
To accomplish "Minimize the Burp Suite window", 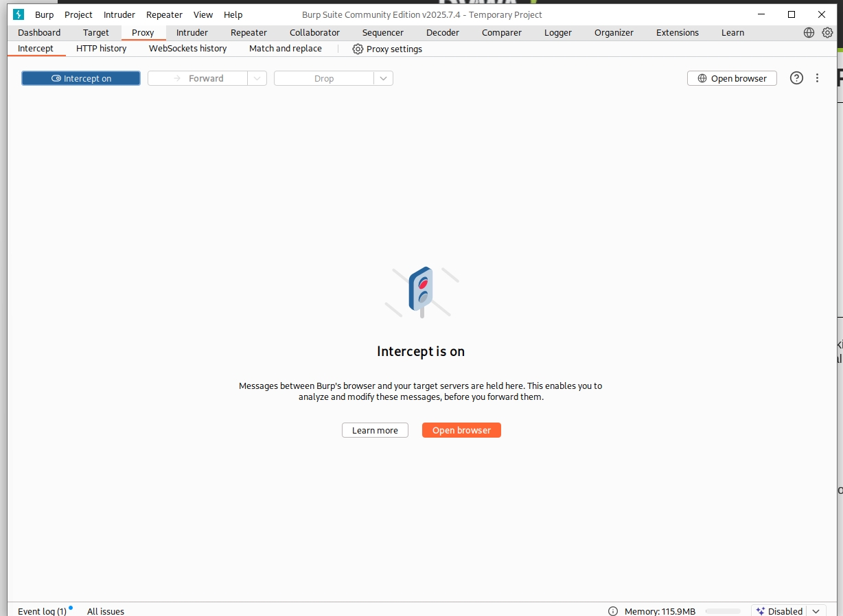I will coord(761,14).
